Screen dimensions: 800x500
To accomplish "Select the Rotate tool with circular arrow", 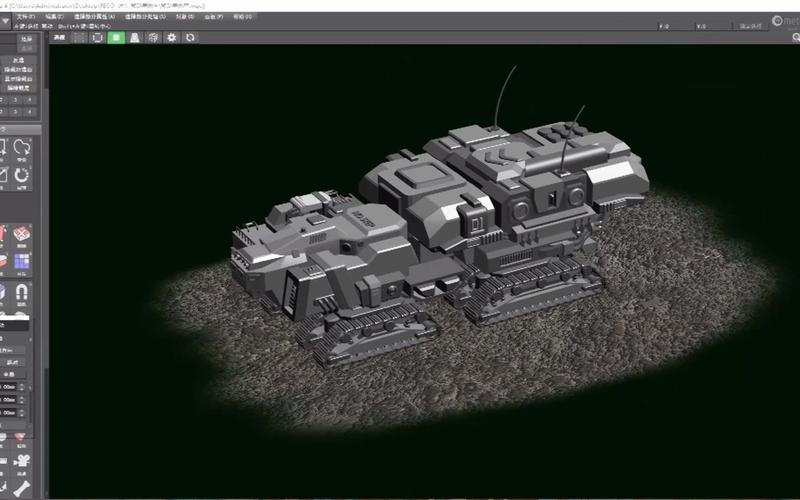I will [x=20, y=177].
